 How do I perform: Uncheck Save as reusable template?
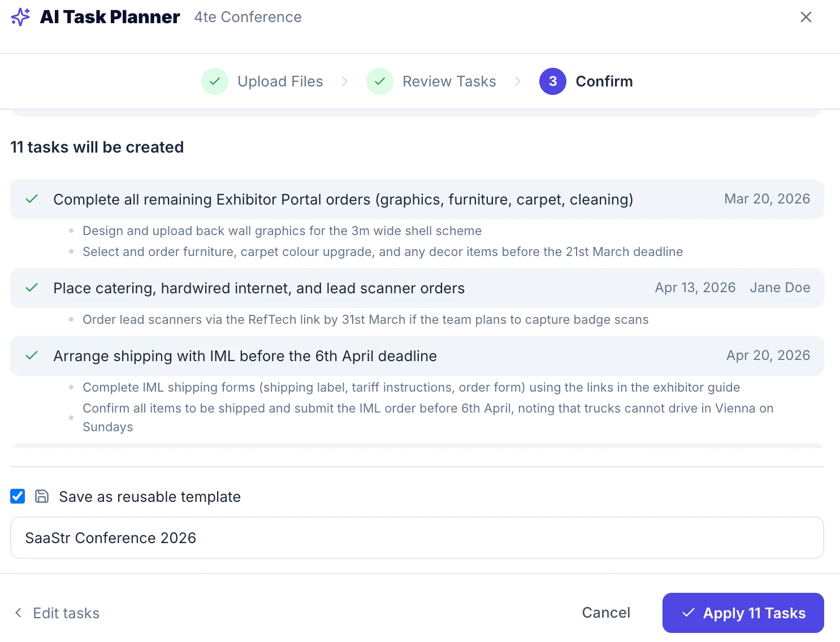pos(17,496)
